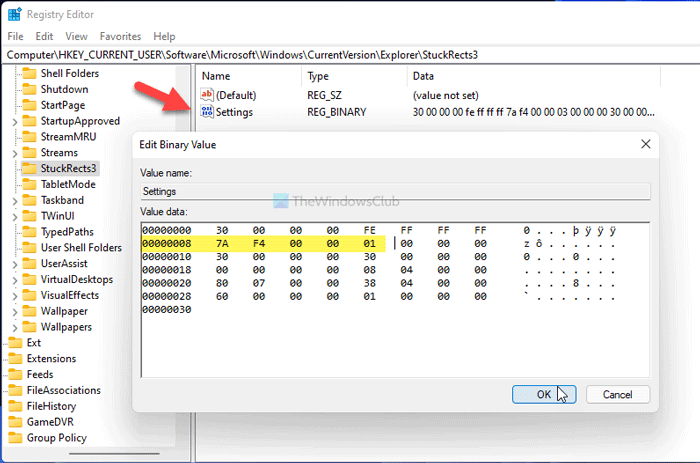Select the Shell Folders folder icon
The width and height of the screenshot is (700, 463).
tap(29, 73)
